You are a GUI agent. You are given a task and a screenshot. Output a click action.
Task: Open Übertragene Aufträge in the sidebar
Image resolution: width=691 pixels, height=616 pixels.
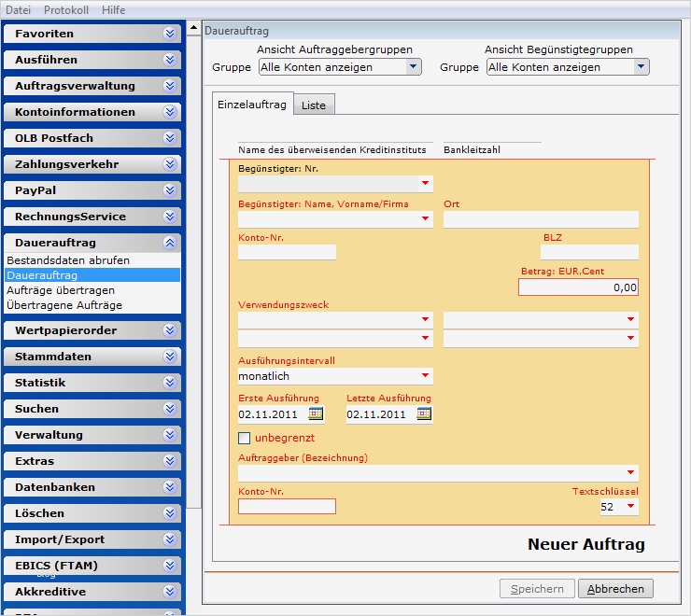click(92, 305)
